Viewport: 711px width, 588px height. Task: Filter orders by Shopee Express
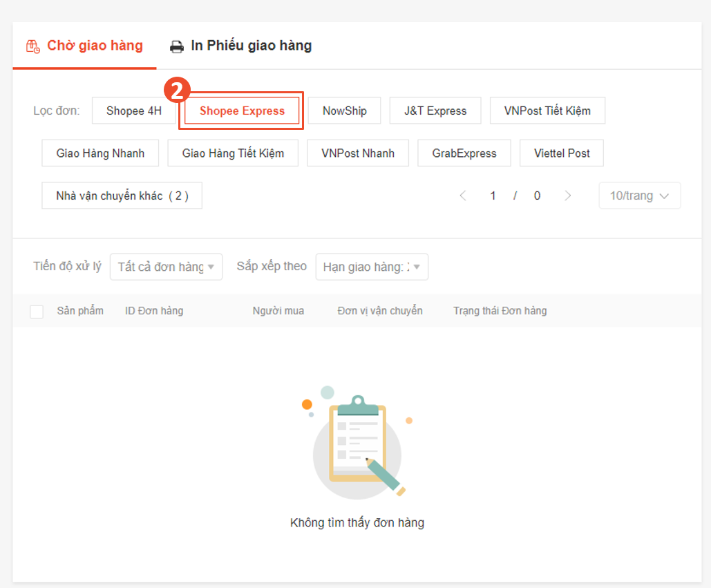point(242,111)
